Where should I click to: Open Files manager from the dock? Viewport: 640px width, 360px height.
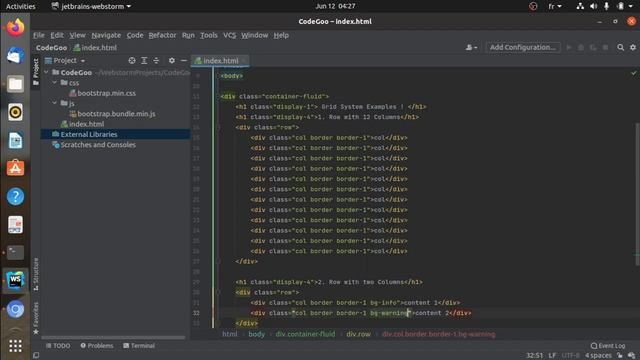pos(15,84)
